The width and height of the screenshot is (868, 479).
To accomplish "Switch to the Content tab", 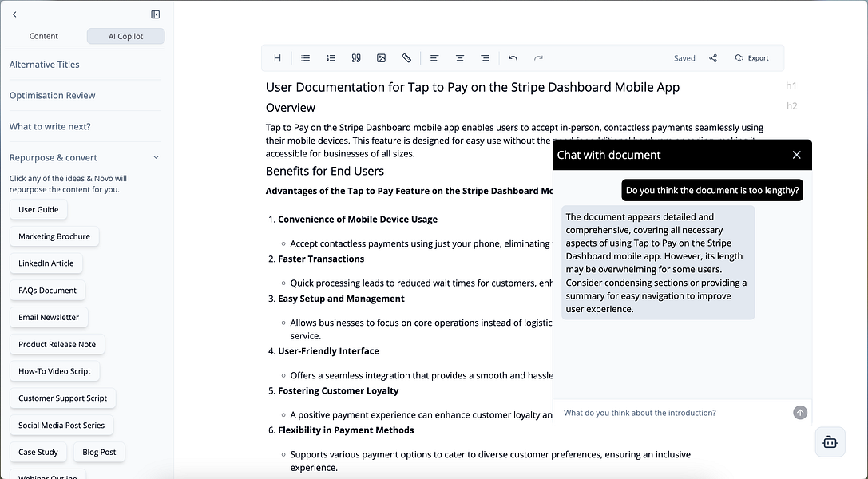I will click(x=44, y=36).
